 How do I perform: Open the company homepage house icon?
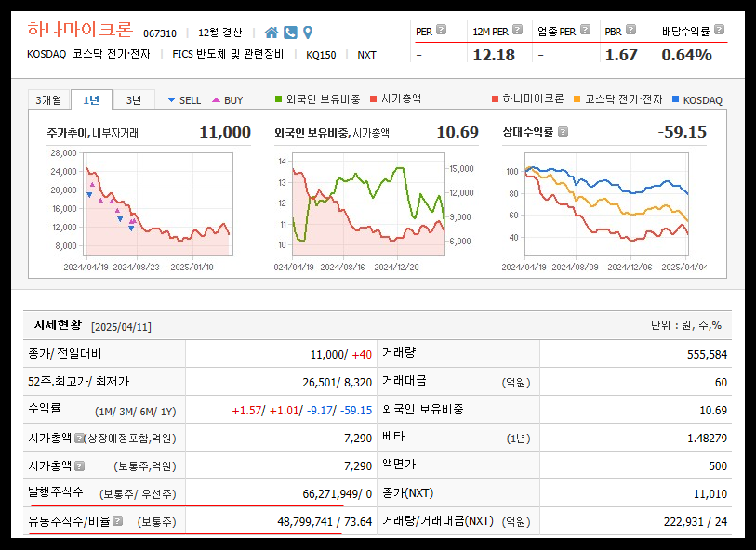[x=272, y=33]
